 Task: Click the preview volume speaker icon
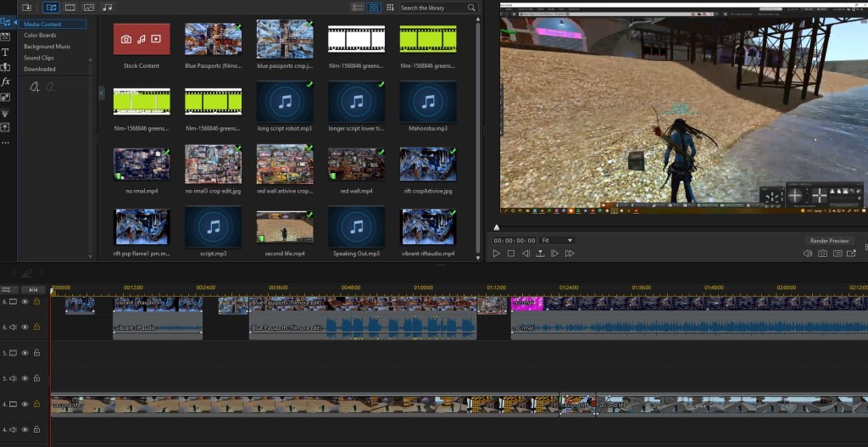(x=806, y=254)
